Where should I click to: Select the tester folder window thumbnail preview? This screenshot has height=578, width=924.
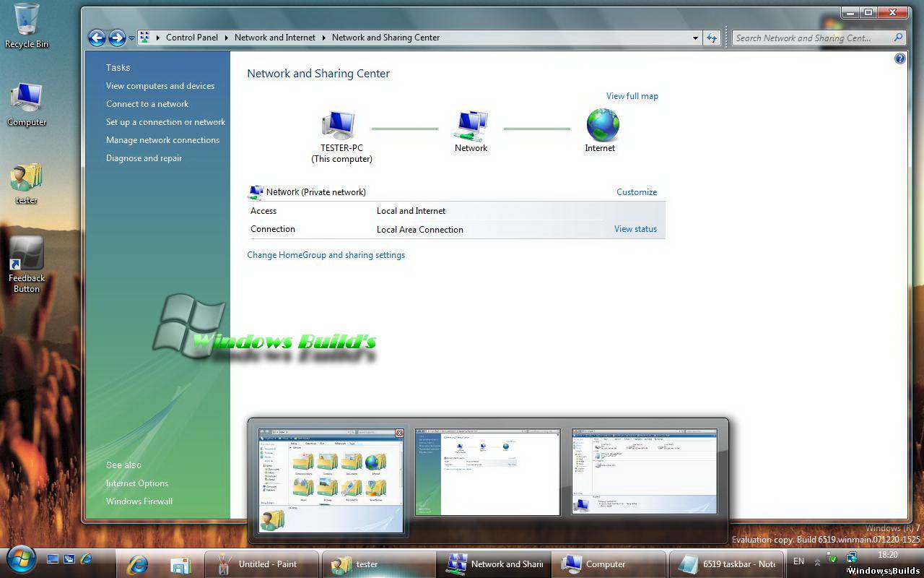click(x=331, y=480)
